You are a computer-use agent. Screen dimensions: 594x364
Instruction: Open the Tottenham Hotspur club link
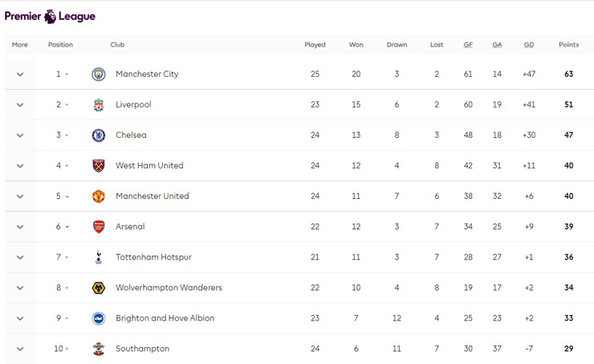click(x=153, y=257)
